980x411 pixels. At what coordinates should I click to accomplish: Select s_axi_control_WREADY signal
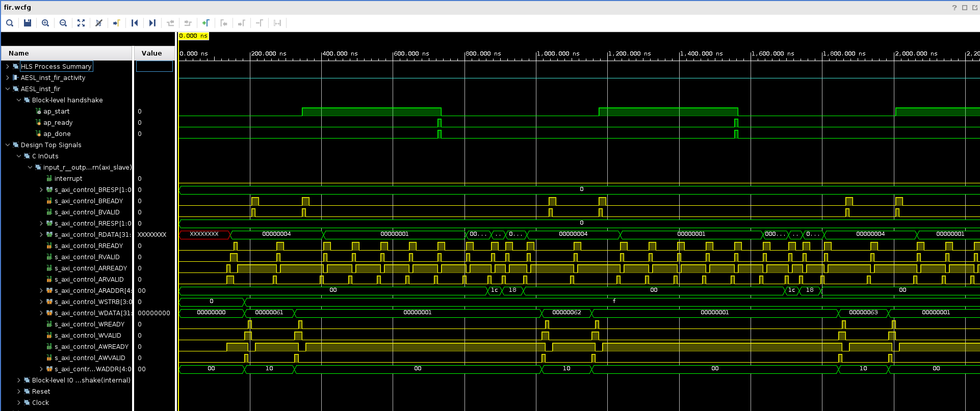click(89, 324)
